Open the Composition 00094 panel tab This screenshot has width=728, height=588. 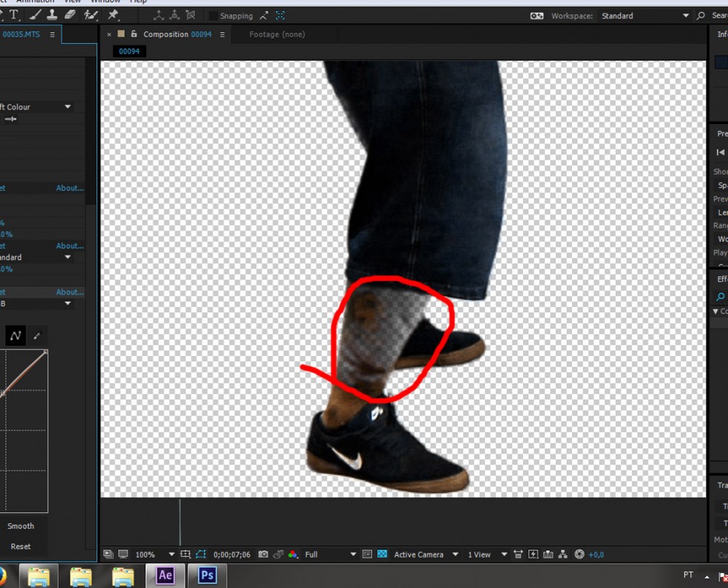pyautogui.click(x=177, y=34)
